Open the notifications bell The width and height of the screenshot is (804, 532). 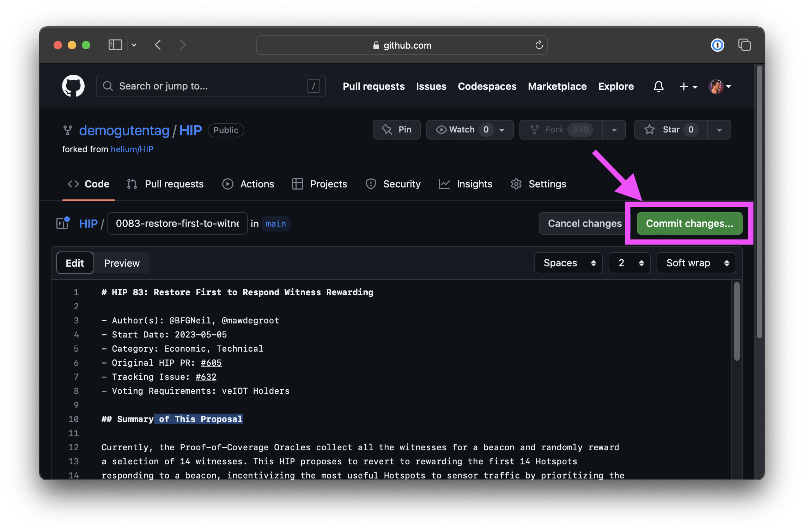click(x=658, y=86)
